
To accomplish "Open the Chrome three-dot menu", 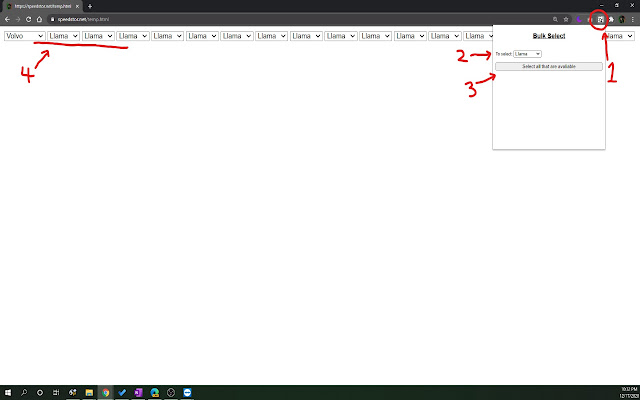I will pyautogui.click(x=633, y=19).
